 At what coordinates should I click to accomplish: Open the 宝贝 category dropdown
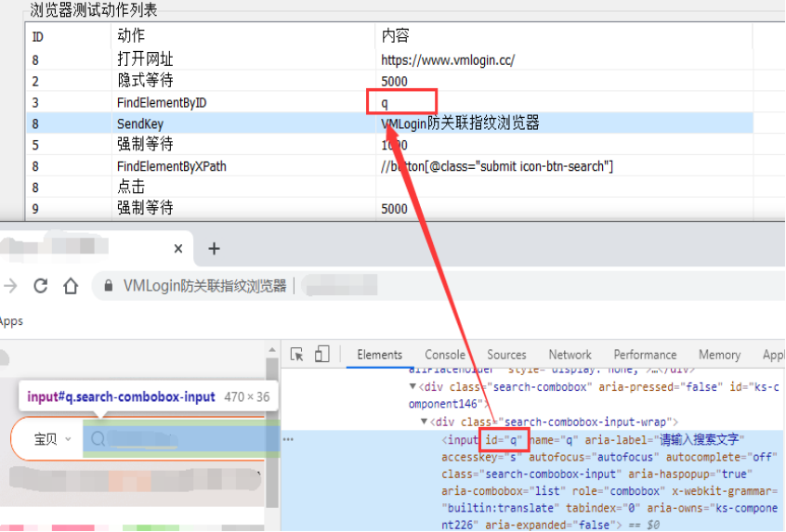click(x=52, y=439)
